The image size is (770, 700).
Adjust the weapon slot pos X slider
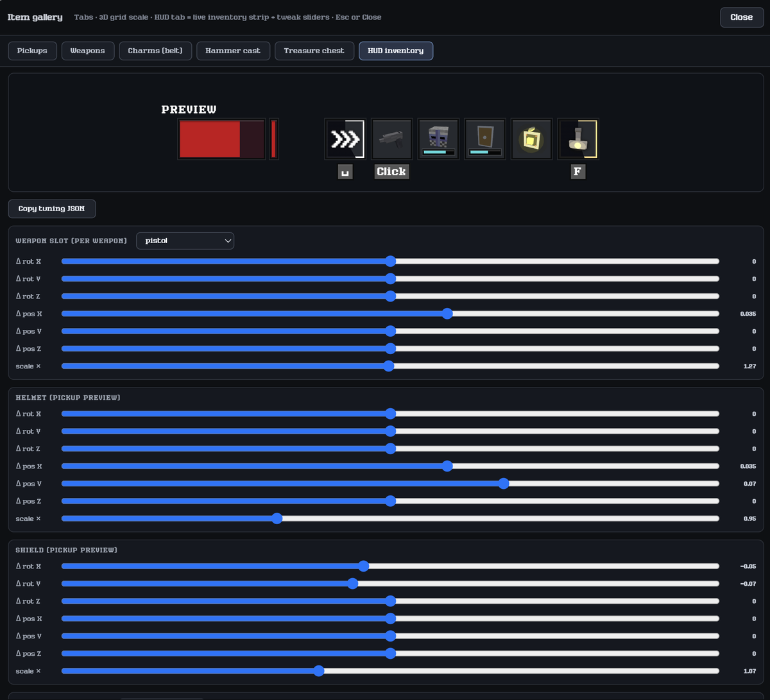[x=390, y=314]
